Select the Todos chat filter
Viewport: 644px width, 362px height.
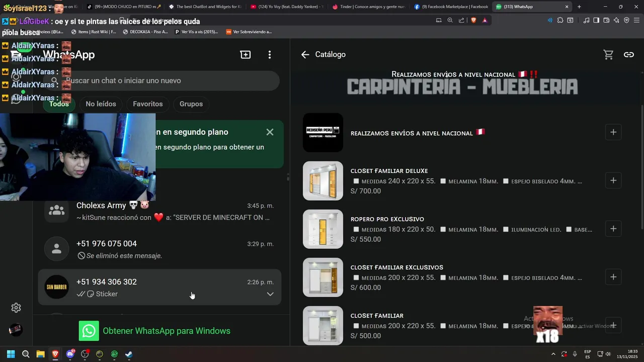[59, 104]
